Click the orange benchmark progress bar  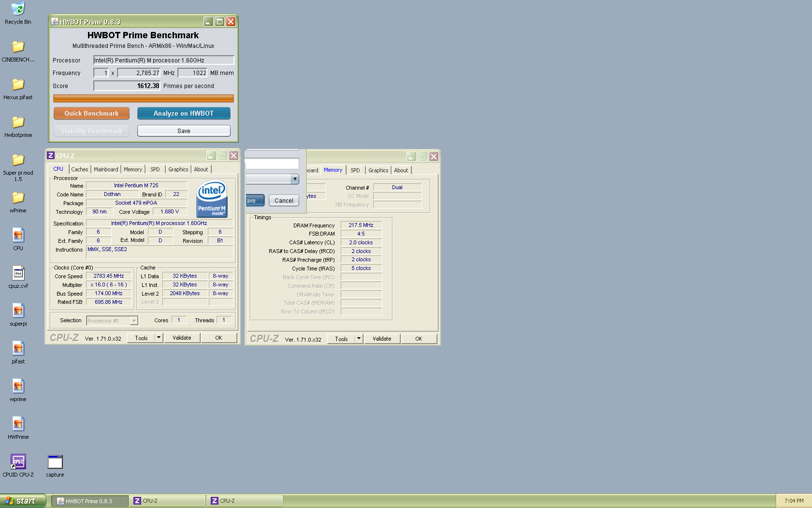pyautogui.click(x=144, y=98)
